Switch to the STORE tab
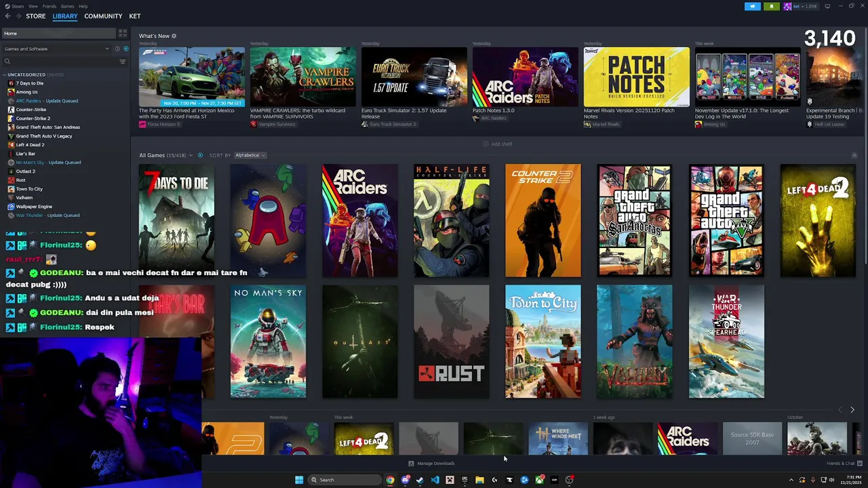The image size is (868, 488). click(36, 16)
